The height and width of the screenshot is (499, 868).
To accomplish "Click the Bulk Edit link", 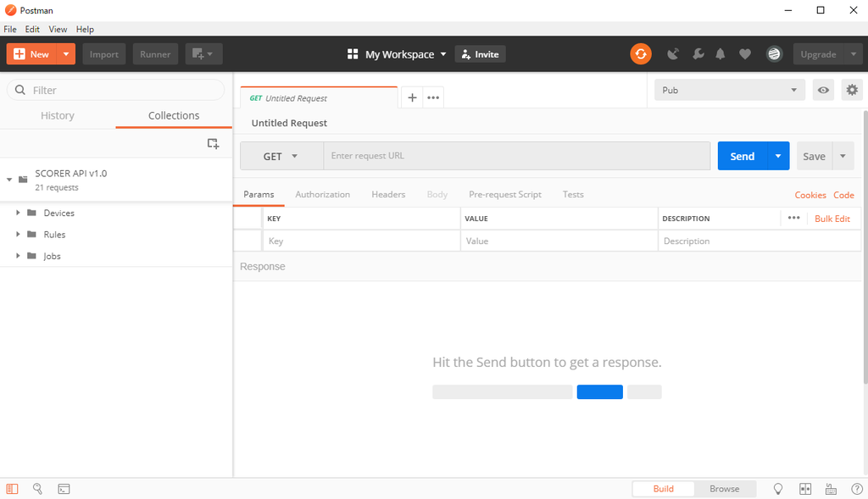I will (x=832, y=219).
